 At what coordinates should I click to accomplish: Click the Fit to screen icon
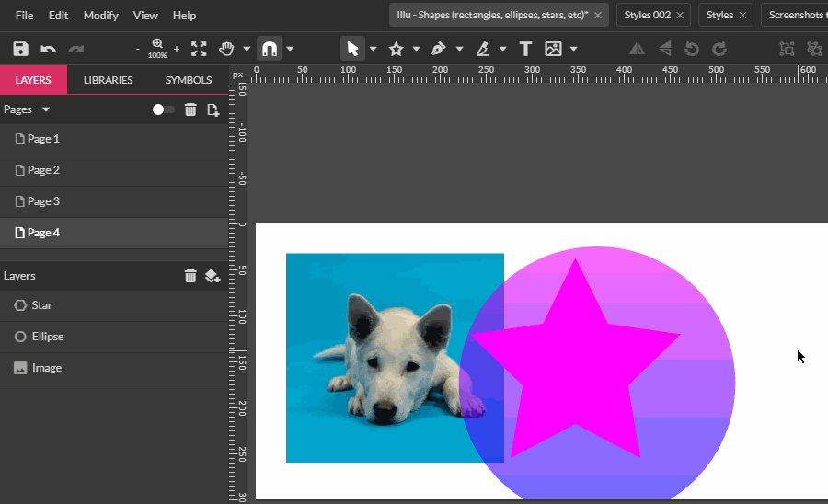coord(199,49)
